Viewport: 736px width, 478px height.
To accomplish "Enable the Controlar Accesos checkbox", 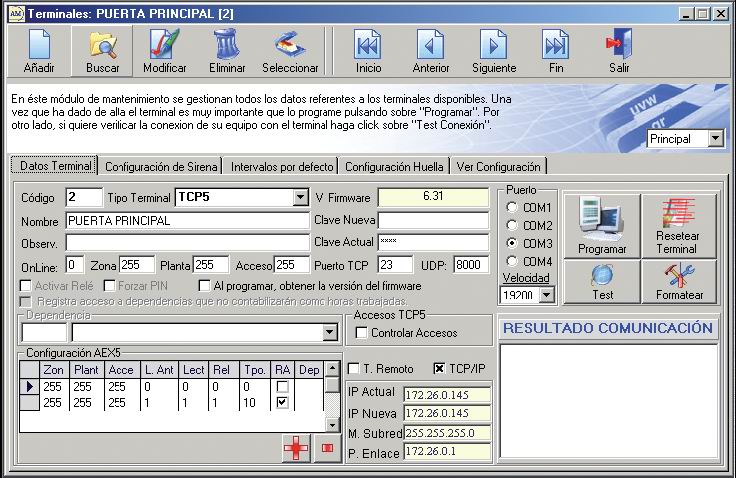I will click(361, 332).
